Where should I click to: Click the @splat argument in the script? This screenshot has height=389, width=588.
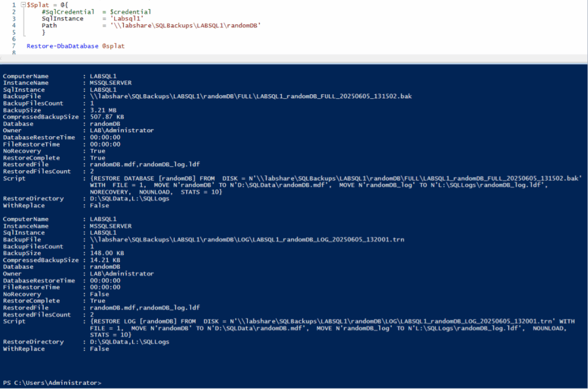113,46
